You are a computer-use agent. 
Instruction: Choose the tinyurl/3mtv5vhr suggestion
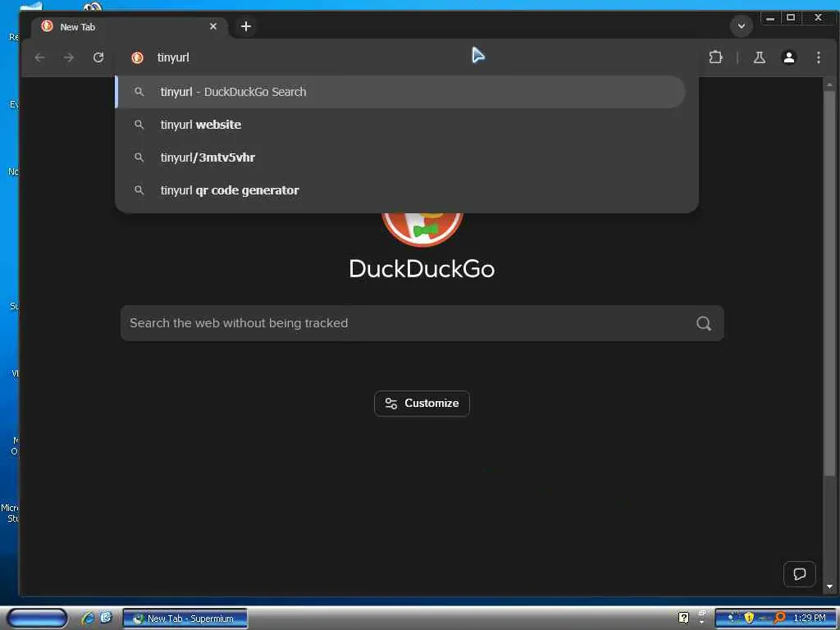point(400,157)
